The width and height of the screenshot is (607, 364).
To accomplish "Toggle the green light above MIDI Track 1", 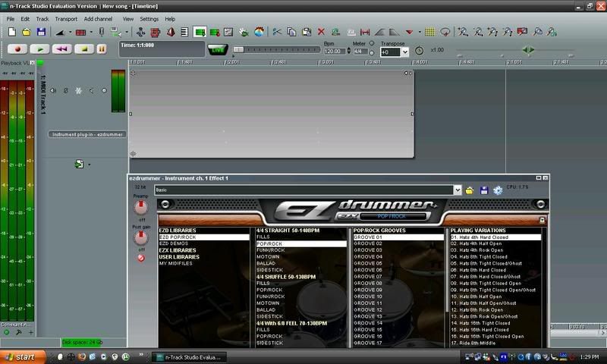I will point(40,63).
